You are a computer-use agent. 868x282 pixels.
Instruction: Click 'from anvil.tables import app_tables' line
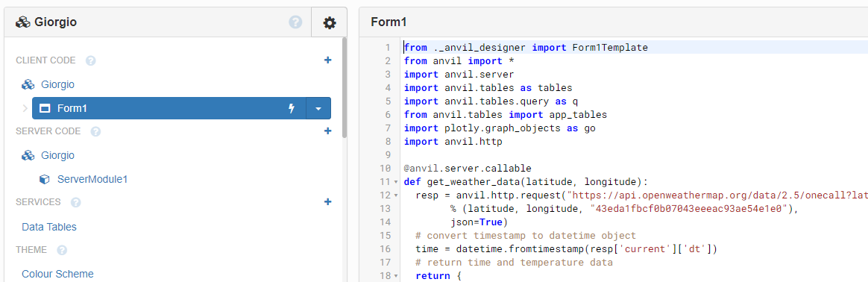tap(506, 115)
